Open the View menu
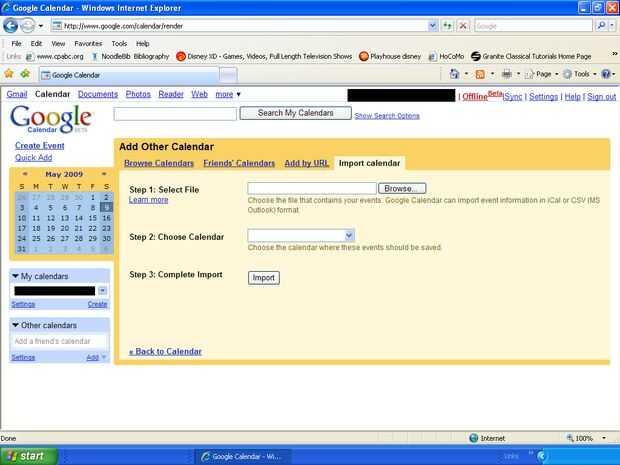 point(58,43)
